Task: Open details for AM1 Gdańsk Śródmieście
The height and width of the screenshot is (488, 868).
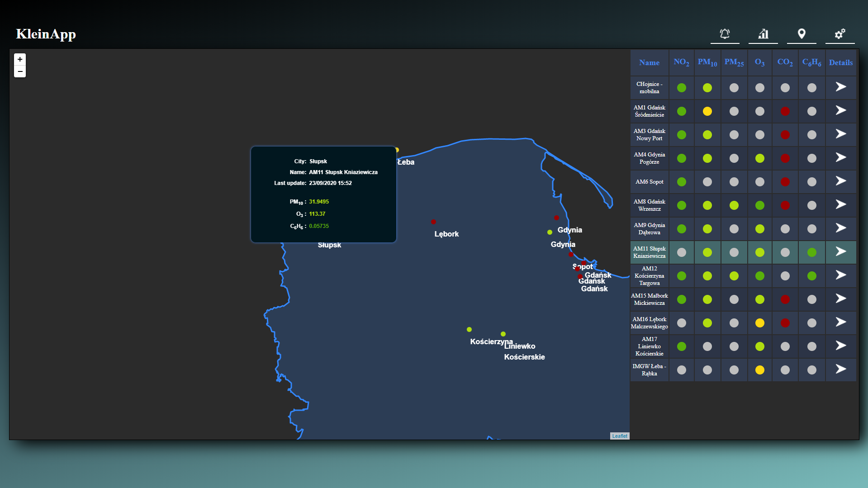Action: pyautogui.click(x=840, y=111)
